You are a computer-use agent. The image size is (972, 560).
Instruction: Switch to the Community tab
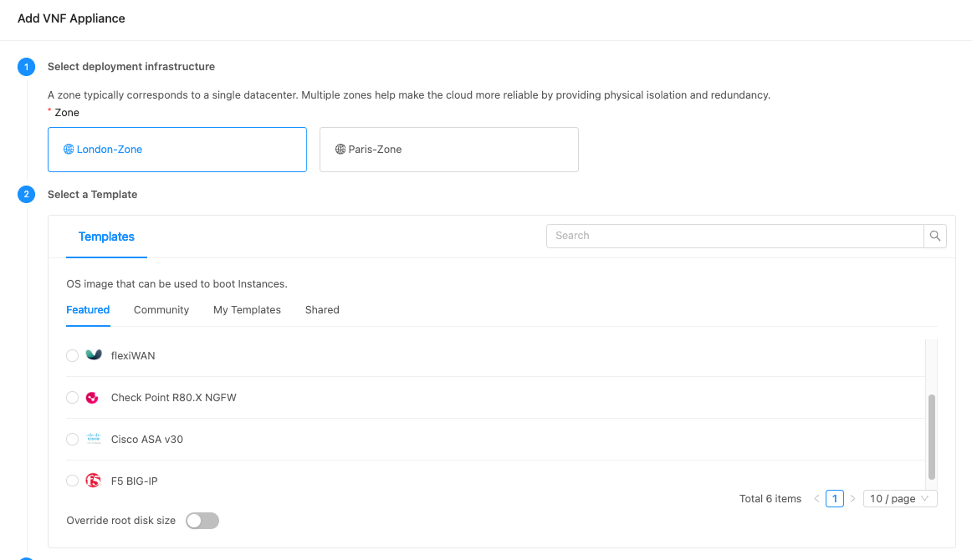(161, 309)
